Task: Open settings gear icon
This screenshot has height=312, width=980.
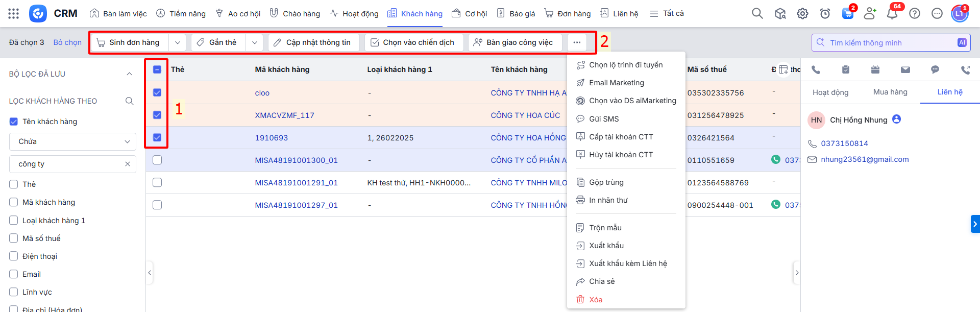Action: [802, 14]
